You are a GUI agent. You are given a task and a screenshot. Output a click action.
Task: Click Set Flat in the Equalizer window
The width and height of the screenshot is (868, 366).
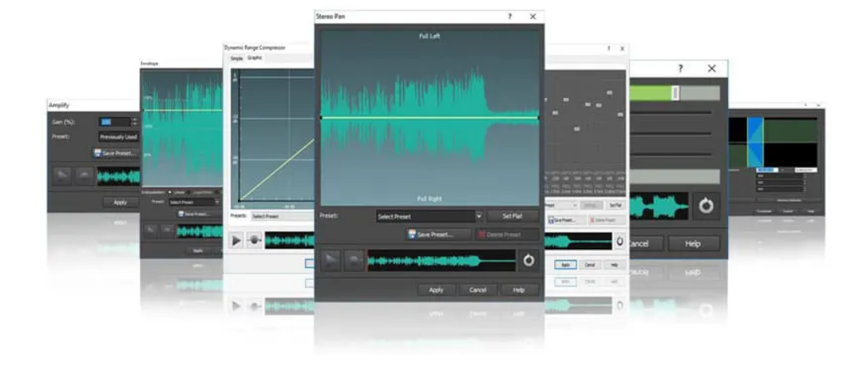point(615,205)
